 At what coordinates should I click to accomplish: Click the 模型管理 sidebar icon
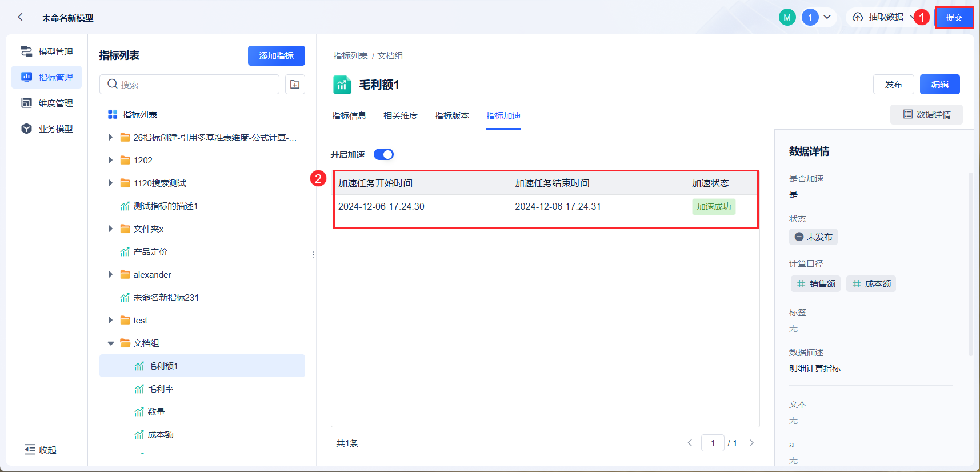pos(26,51)
